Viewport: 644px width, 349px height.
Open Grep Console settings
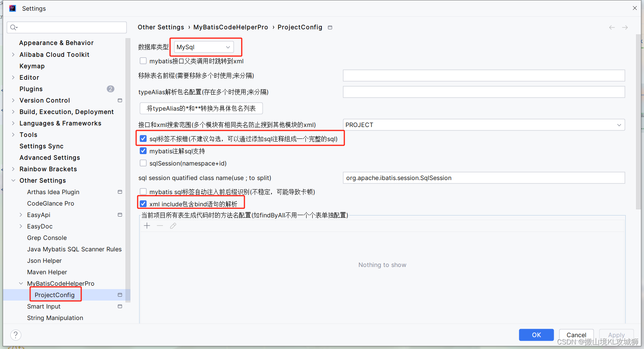[x=47, y=238]
